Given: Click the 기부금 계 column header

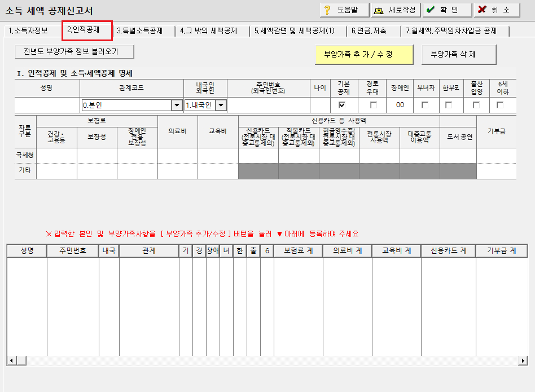Looking at the screenshot, I should [502, 250].
